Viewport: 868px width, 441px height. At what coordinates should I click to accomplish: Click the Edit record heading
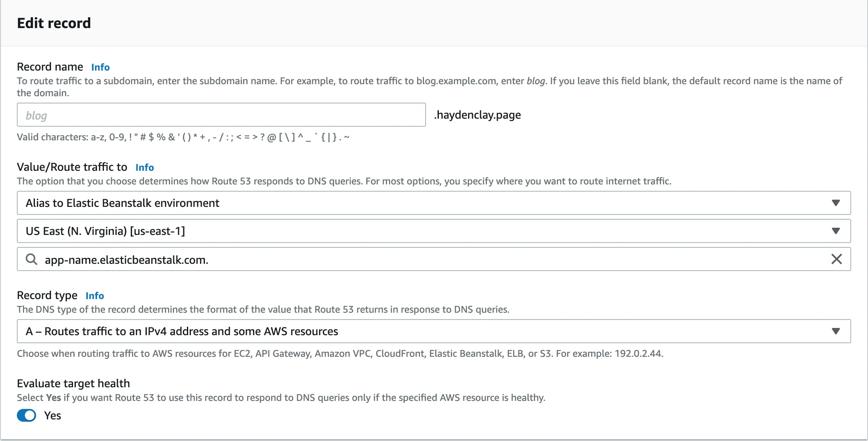pos(54,23)
